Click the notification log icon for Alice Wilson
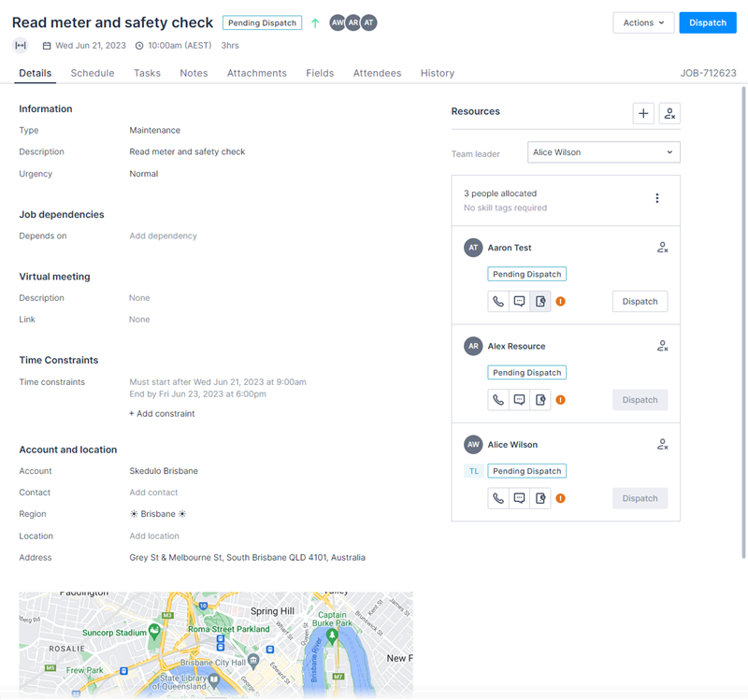The height and width of the screenshot is (700, 748). click(x=539, y=498)
